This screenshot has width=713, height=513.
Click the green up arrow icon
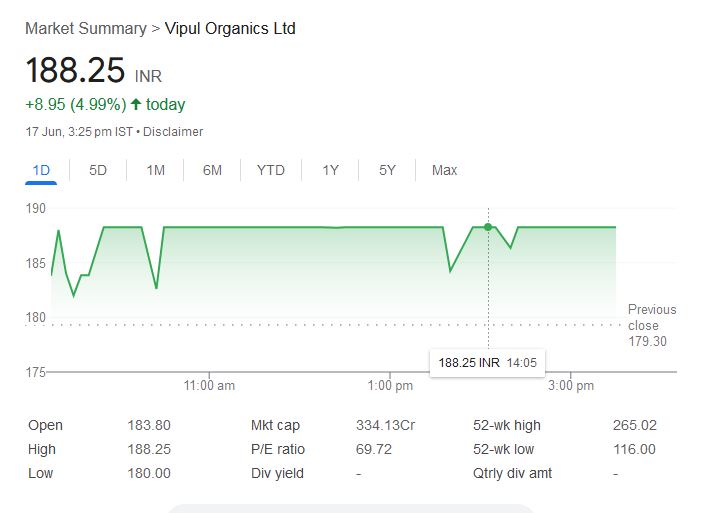[x=136, y=104]
